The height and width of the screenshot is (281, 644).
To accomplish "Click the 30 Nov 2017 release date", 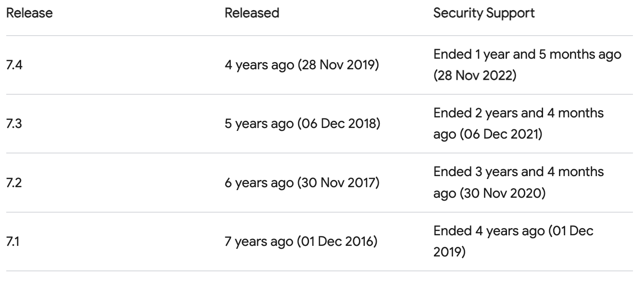I will tap(339, 183).
